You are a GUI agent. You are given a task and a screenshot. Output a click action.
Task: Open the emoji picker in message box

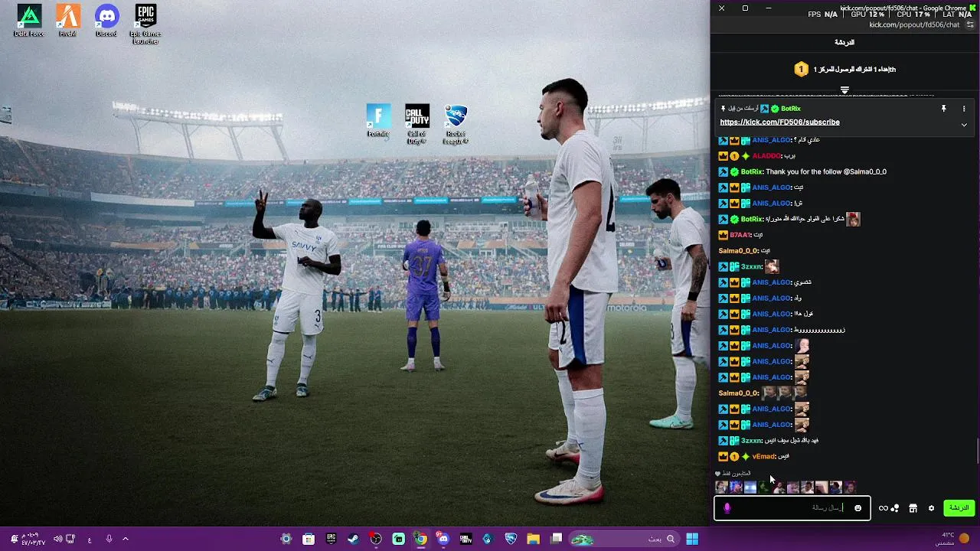point(857,508)
